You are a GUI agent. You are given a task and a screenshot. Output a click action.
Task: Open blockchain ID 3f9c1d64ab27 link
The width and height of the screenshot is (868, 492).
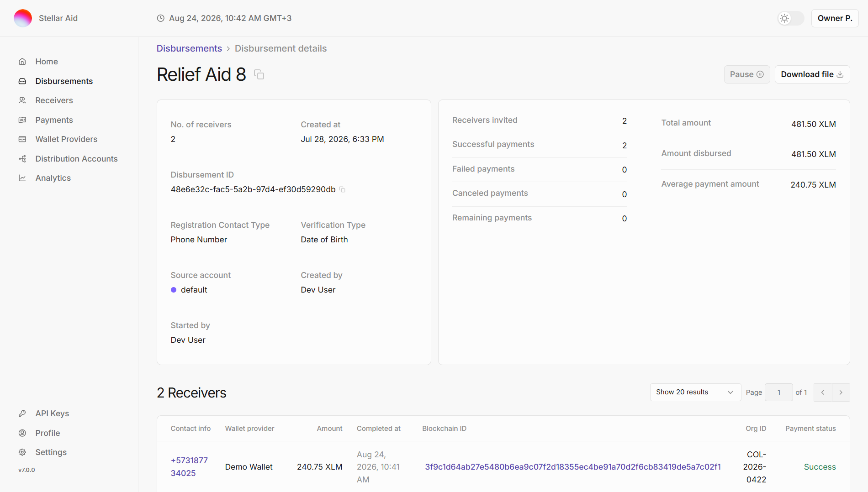(573, 467)
